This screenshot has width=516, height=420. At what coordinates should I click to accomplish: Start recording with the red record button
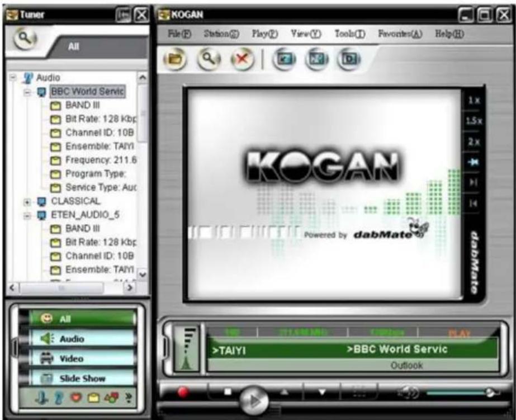click(x=183, y=392)
